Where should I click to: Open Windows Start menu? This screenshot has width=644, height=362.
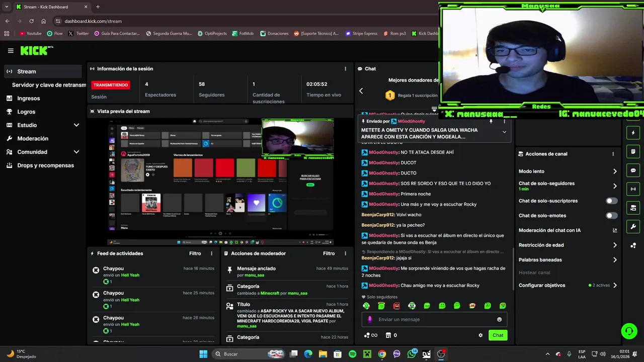pos(203,354)
